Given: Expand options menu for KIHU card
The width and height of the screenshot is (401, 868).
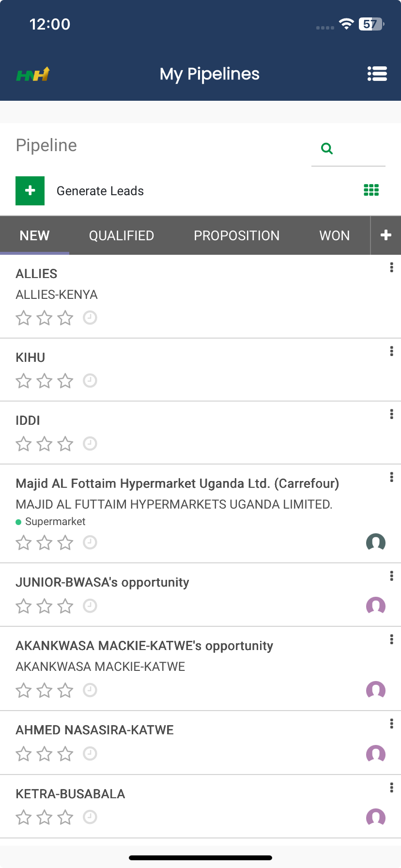Looking at the screenshot, I should (x=391, y=351).
